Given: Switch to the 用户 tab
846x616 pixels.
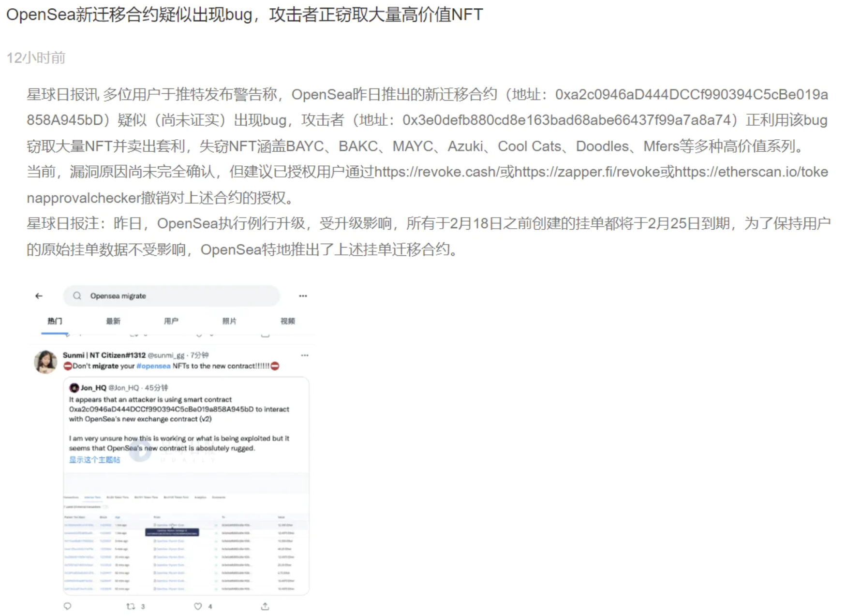Looking at the screenshot, I should pos(171,321).
